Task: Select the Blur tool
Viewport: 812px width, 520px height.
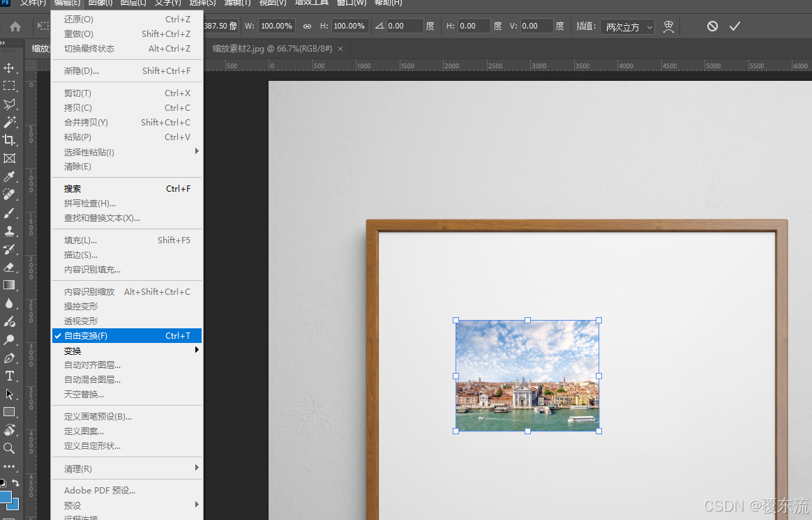Action: tap(9, 303)
